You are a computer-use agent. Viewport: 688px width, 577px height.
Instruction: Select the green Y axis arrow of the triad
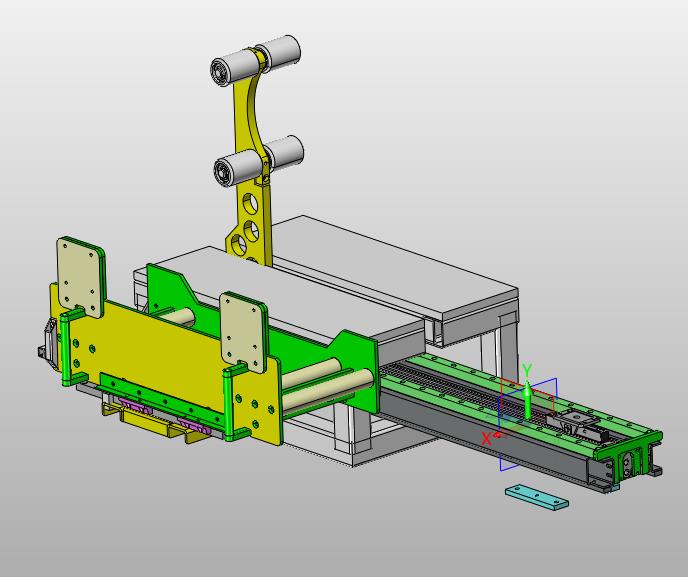[x=528, y=400]
